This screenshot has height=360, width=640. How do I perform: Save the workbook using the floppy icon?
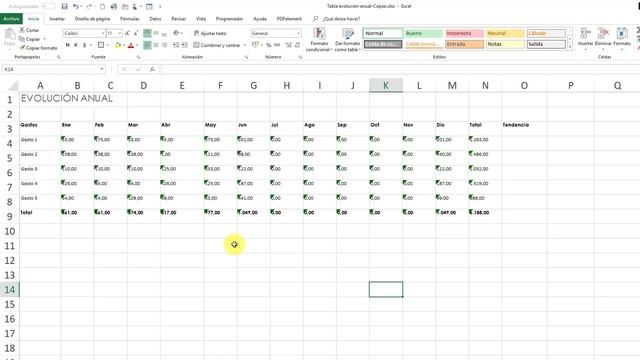(64, 7)
